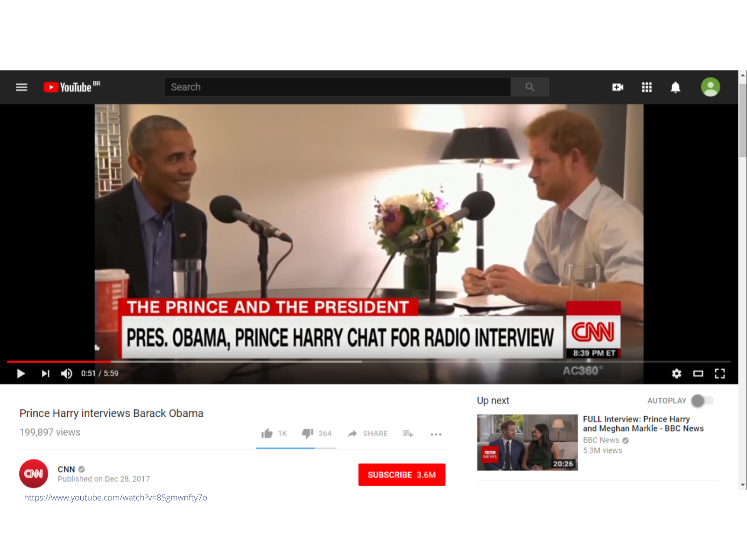Open the player settings gear

677,373
